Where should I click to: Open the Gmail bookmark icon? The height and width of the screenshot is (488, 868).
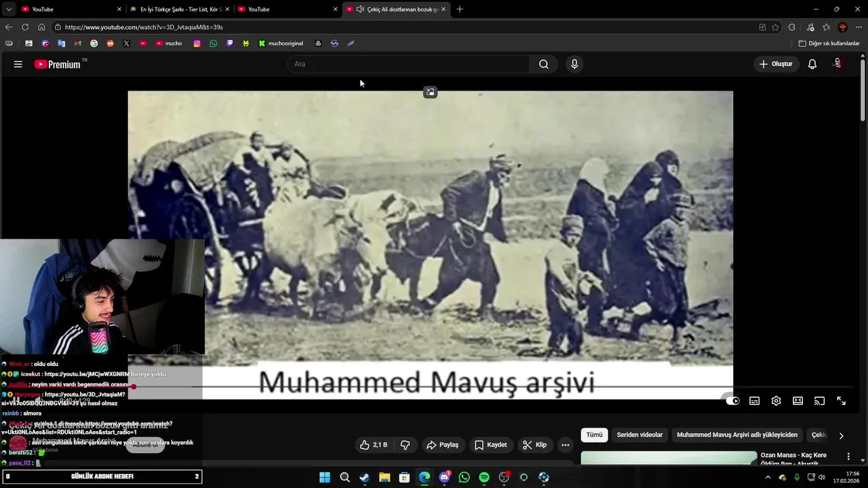[77, 43]
